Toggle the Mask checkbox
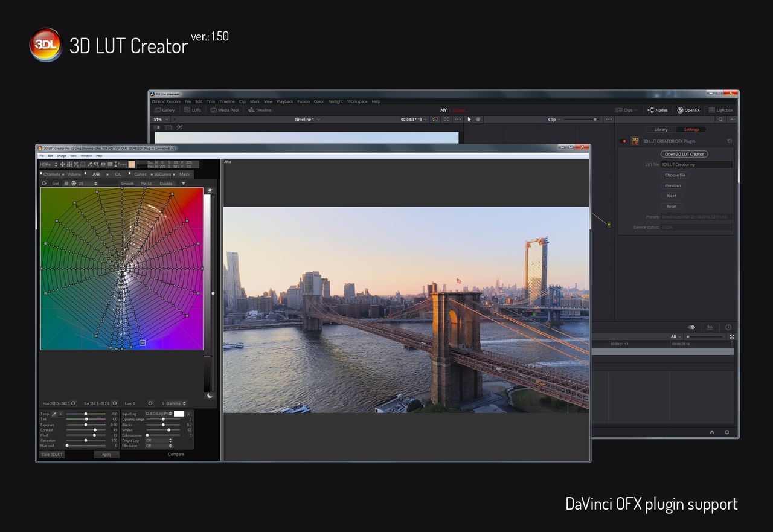The image size is (773, 532). pos(174,175)
